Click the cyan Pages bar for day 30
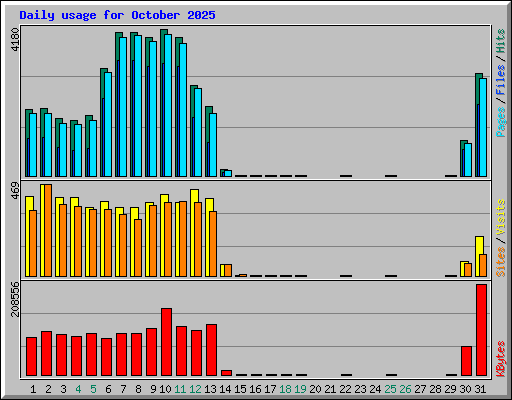 [x=468, y=160]
